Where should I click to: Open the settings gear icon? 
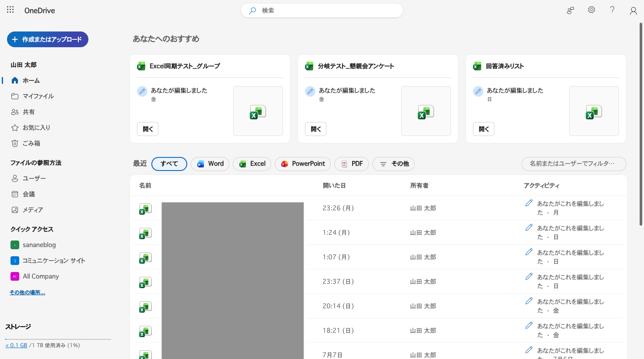[591, 10]
